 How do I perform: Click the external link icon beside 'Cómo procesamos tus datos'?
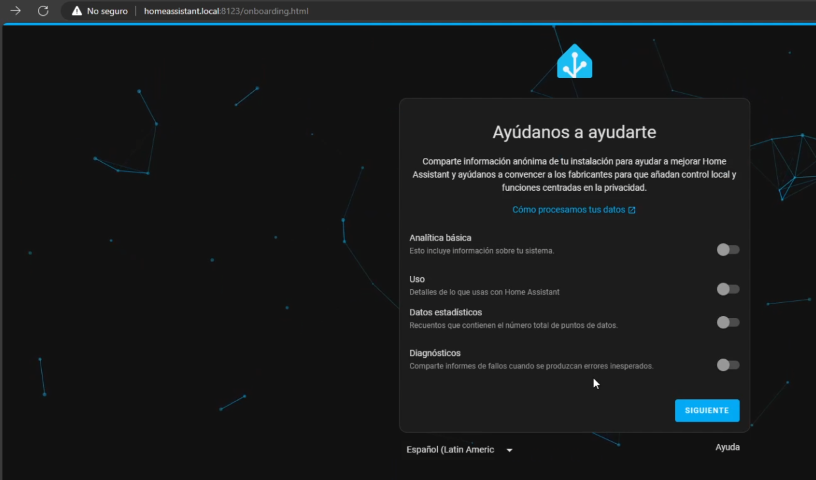click(x=632, y=210)
